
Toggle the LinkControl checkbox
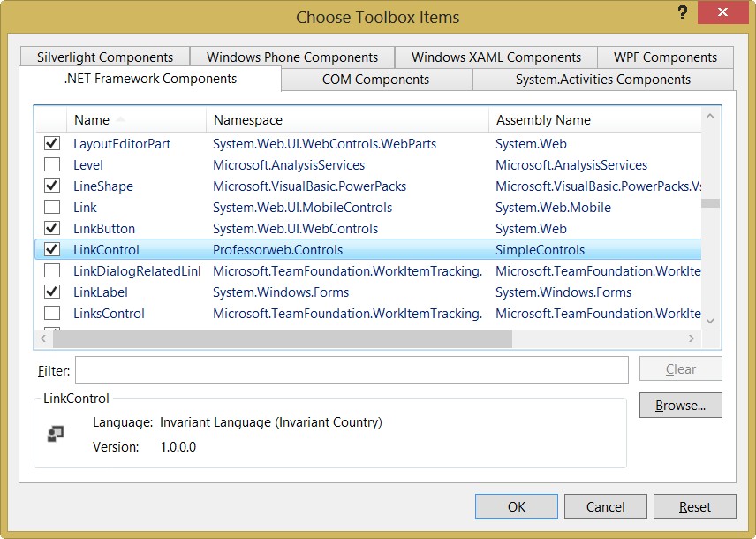pos(52,249)
